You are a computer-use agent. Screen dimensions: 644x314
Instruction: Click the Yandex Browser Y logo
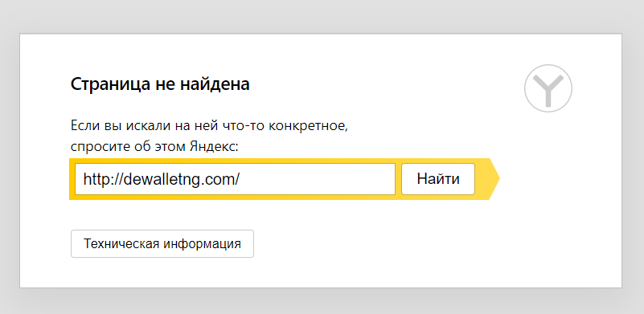(548, 88)
